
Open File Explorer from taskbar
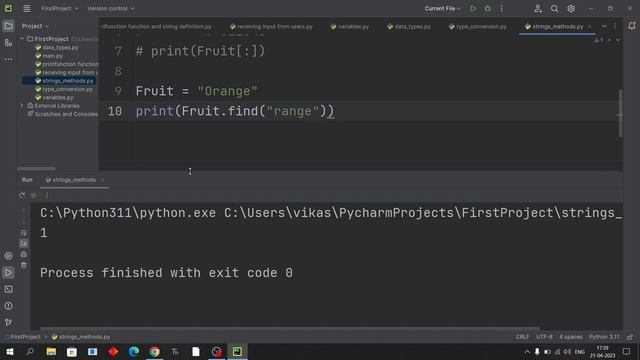[x=51, y=351]
